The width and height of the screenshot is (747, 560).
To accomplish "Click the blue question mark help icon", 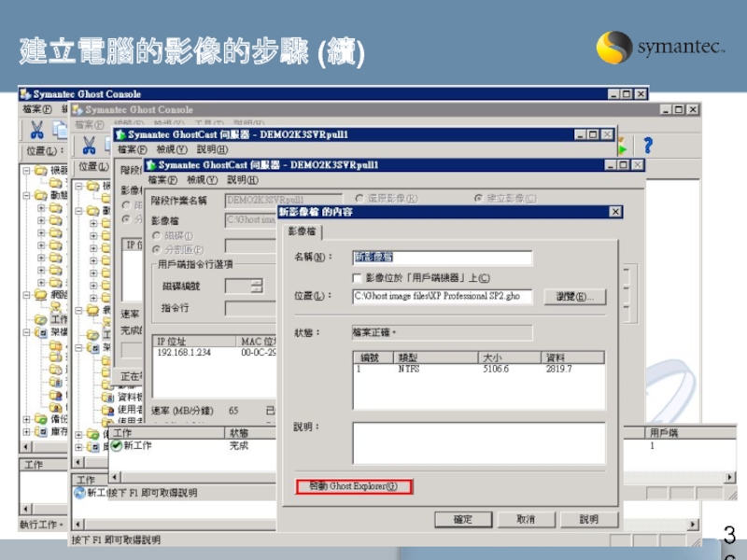I will coord(648,145).
